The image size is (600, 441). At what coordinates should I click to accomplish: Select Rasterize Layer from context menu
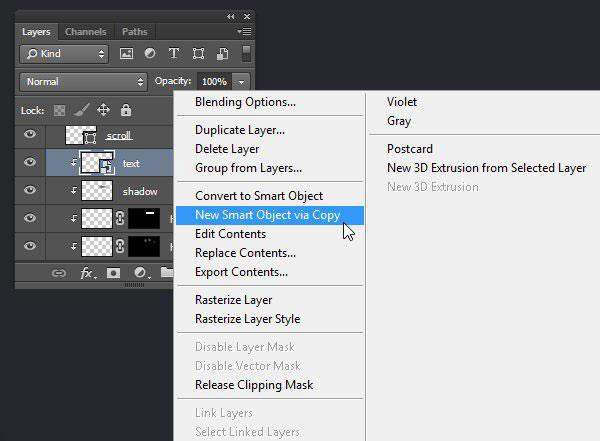click(233, 300)
